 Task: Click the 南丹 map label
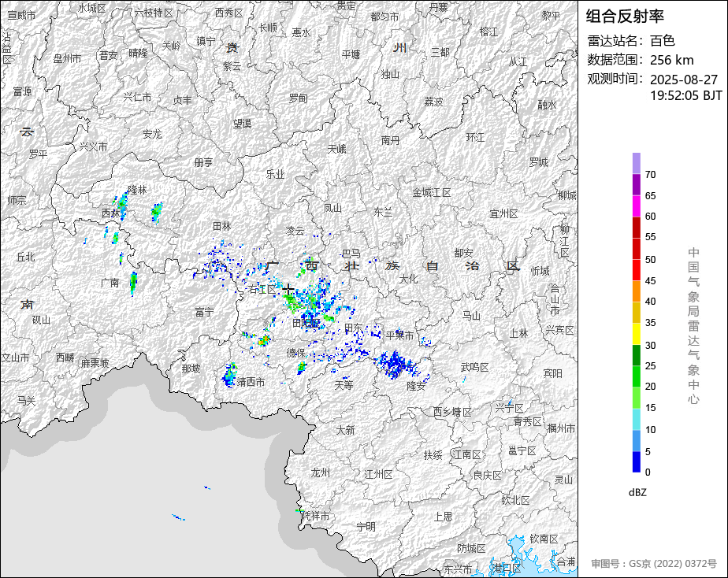click(390, 140)
